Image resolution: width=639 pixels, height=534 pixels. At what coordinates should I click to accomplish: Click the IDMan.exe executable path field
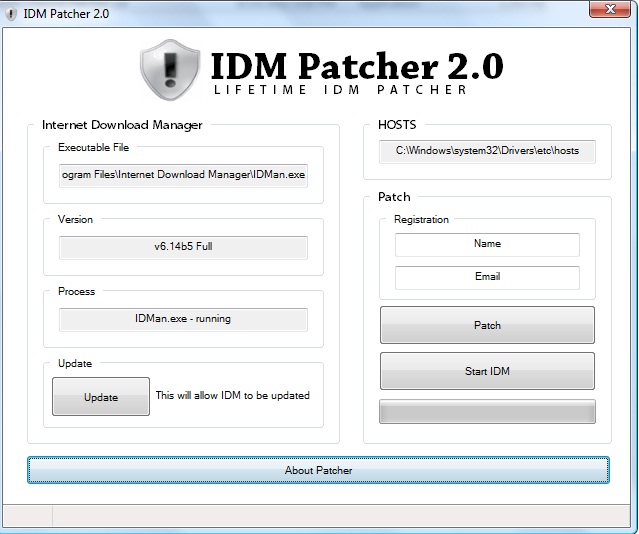(183, 175)
